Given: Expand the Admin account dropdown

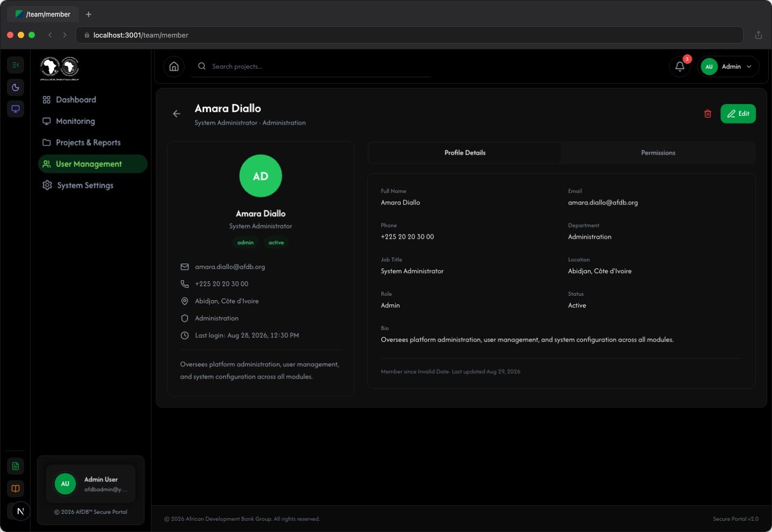Looking at the screenshot, I should 728,67.
